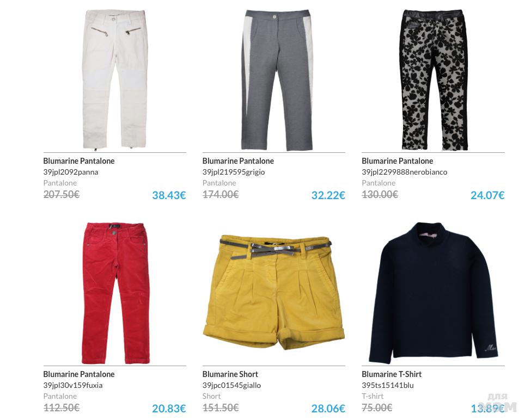Click the Short category label under giallo

212,396
